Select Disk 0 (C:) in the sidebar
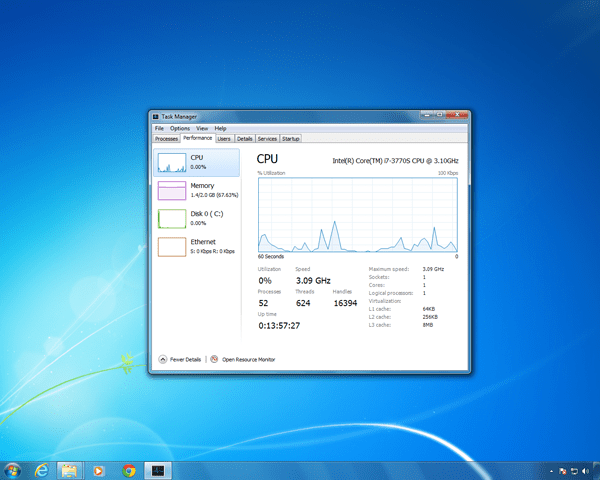Viewport: 600px width, 480px height. 197,219
